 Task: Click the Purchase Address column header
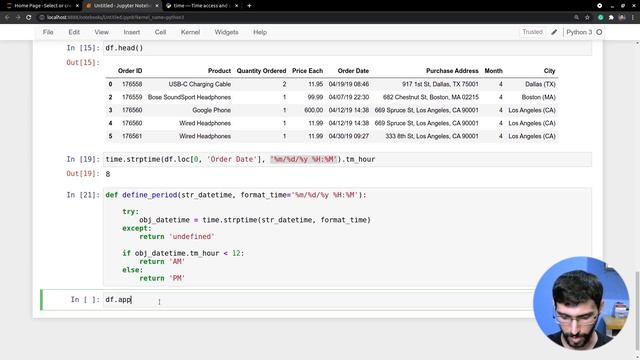[x=452, y=71]
